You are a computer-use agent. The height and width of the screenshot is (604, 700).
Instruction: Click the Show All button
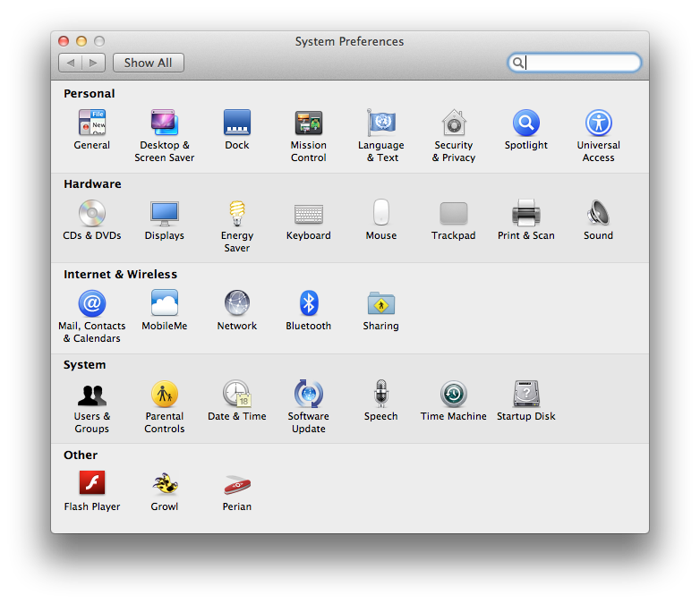point(149,63)
